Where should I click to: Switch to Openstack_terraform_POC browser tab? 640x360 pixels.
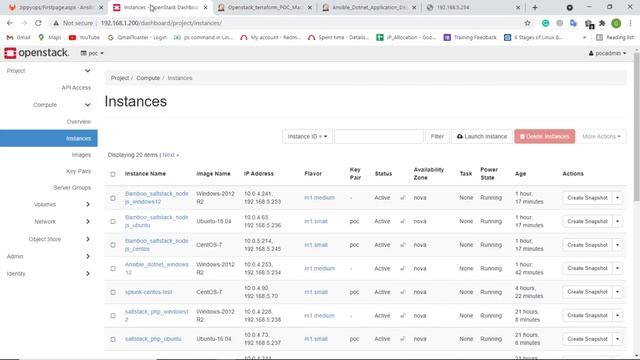pyautogui.click(x=264, y=7)
